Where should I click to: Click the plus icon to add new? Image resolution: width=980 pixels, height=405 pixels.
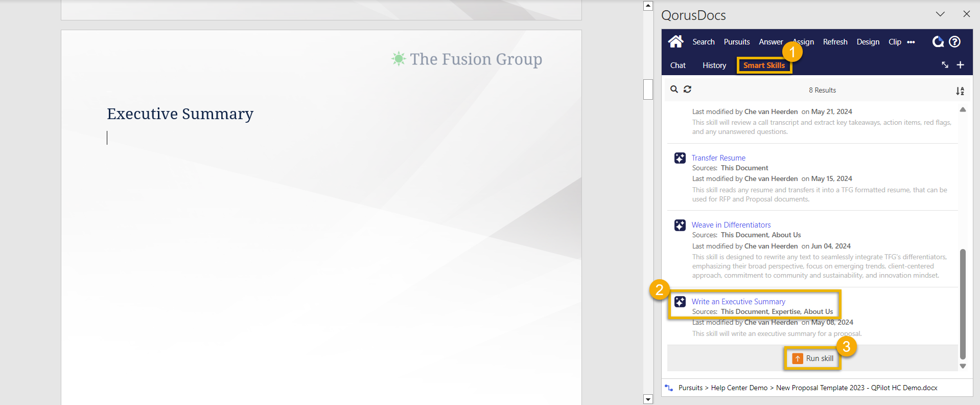(x=960, y=65)
